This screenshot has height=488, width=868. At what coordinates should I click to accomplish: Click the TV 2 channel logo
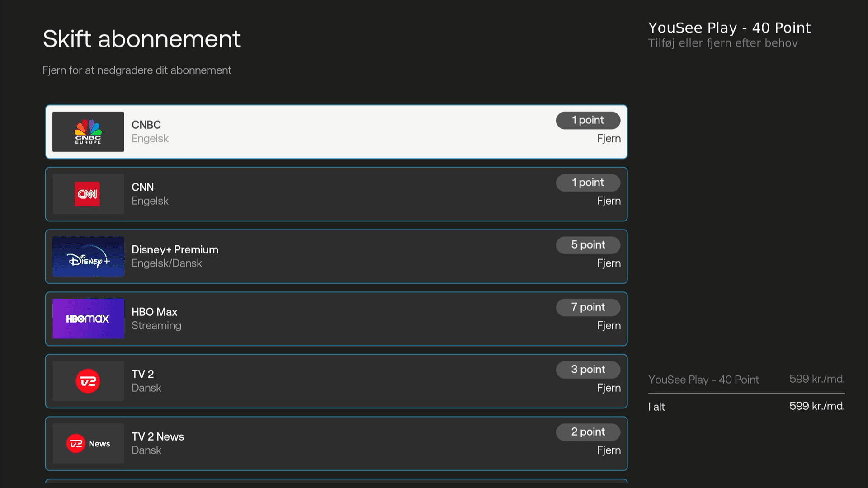(88, 381)
